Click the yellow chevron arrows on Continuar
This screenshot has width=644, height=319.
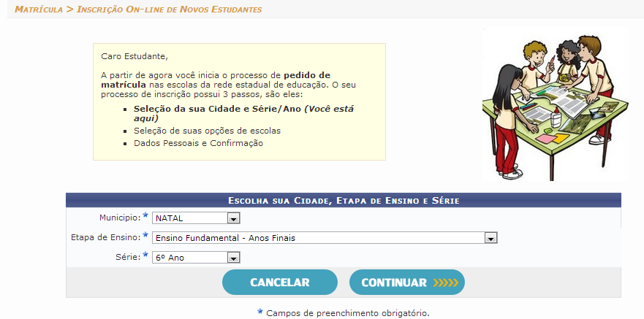click(444, 283)
